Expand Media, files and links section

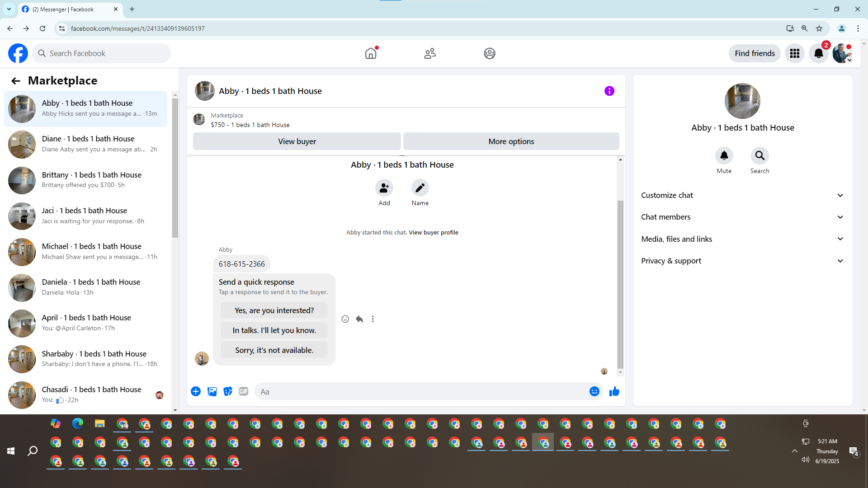(x=742, y=239)
